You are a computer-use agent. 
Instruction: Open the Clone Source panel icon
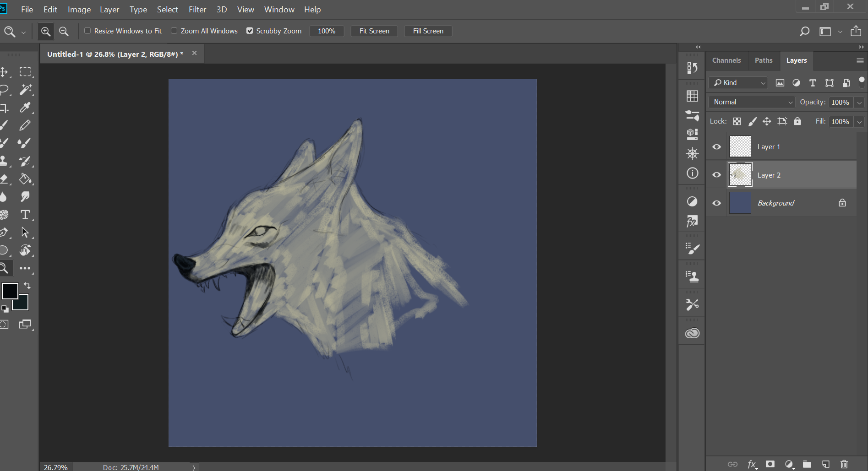click(692, 276)
